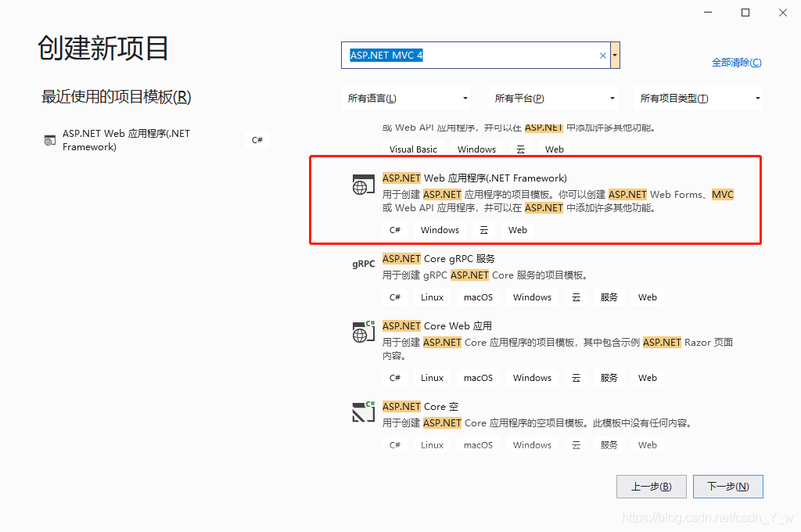
Task: Click the 服务 tag in gRPC 服务 row
Action: point(609,297)
